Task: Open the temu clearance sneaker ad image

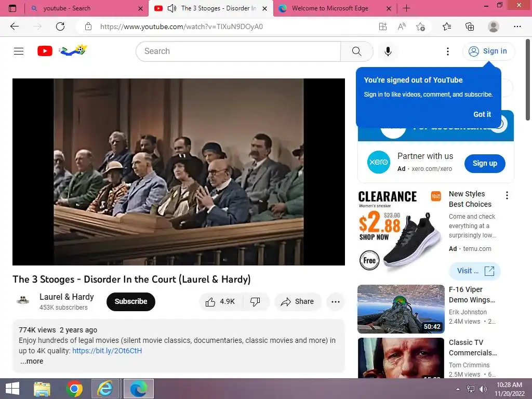Action: 401,230
